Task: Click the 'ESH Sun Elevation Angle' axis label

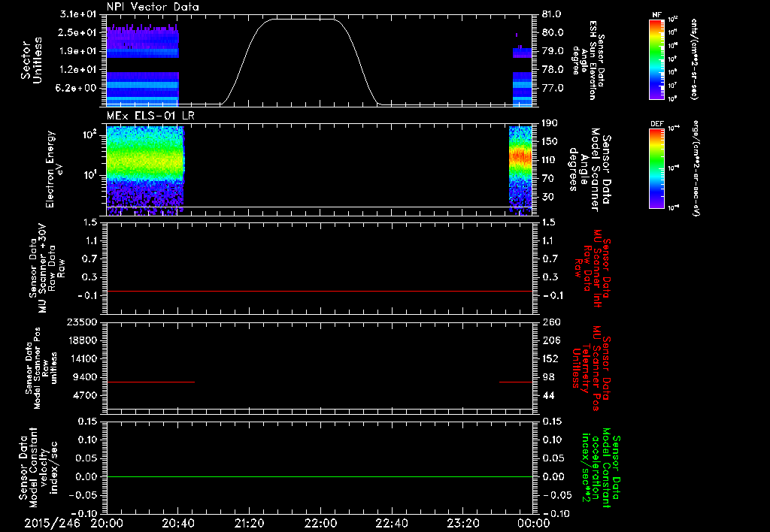Action: (589, 60)
